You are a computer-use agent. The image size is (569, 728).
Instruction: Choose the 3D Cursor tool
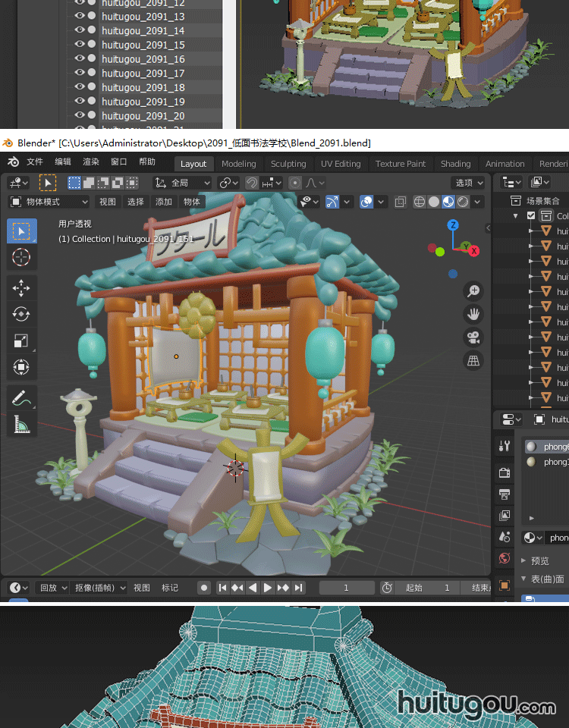[x=21, y=257]
